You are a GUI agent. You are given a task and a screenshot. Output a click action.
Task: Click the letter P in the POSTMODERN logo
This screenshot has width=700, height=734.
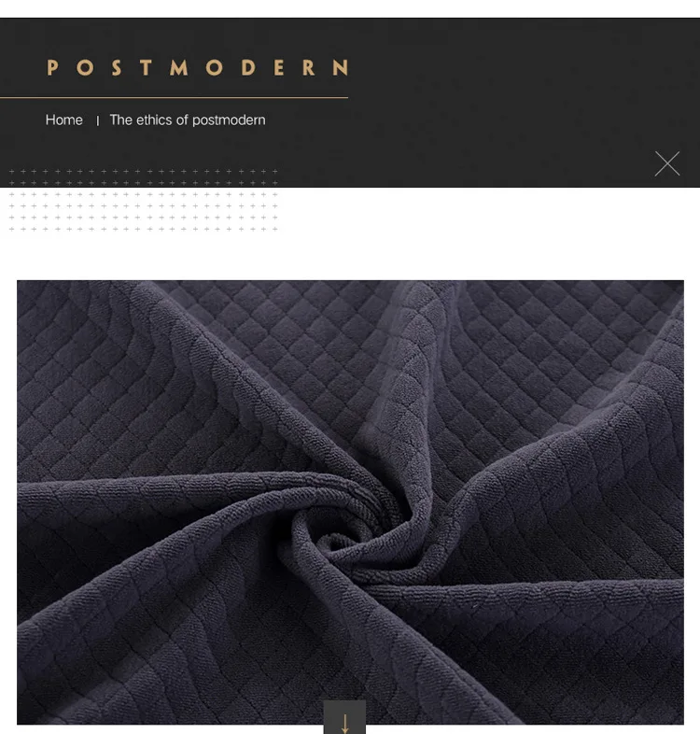point(52,67)
